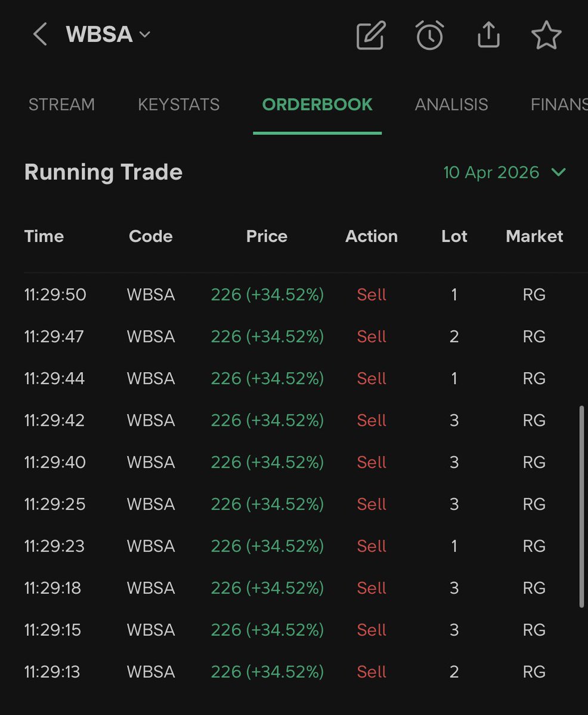Set a price alert with the clock icon
Viewport: 588px width, 715px height.
[430, 35]
